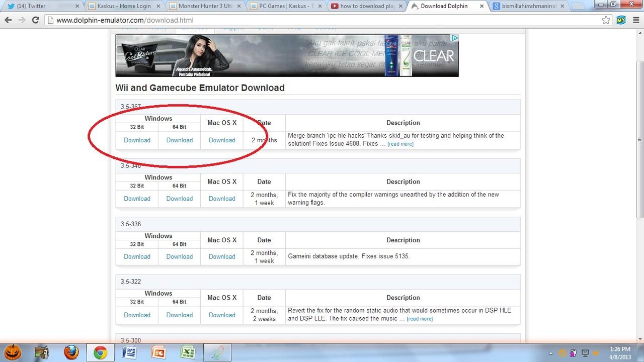
Task: Open the pumpkin Start button
Action: 12,352
